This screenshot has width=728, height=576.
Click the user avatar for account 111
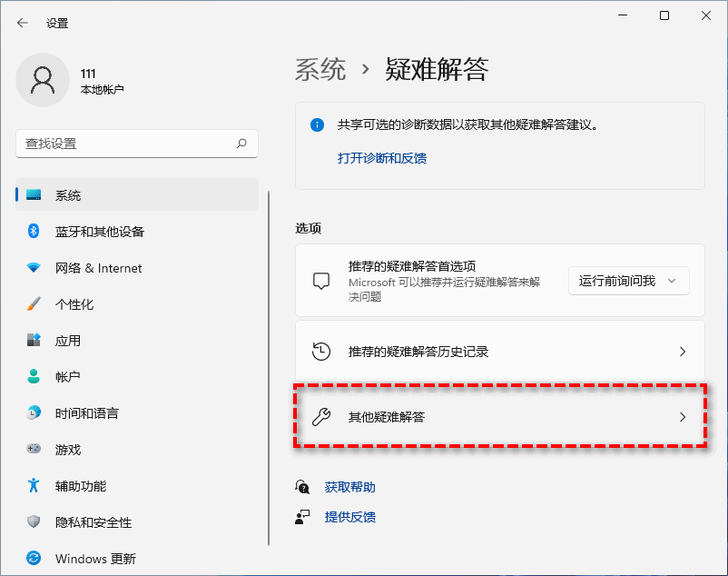[x=44, y=81]
